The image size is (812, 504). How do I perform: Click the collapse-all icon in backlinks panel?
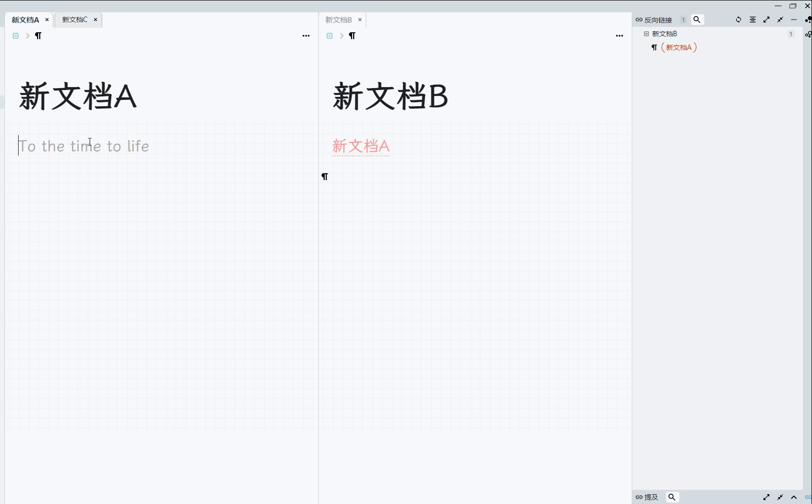point(780,20)
